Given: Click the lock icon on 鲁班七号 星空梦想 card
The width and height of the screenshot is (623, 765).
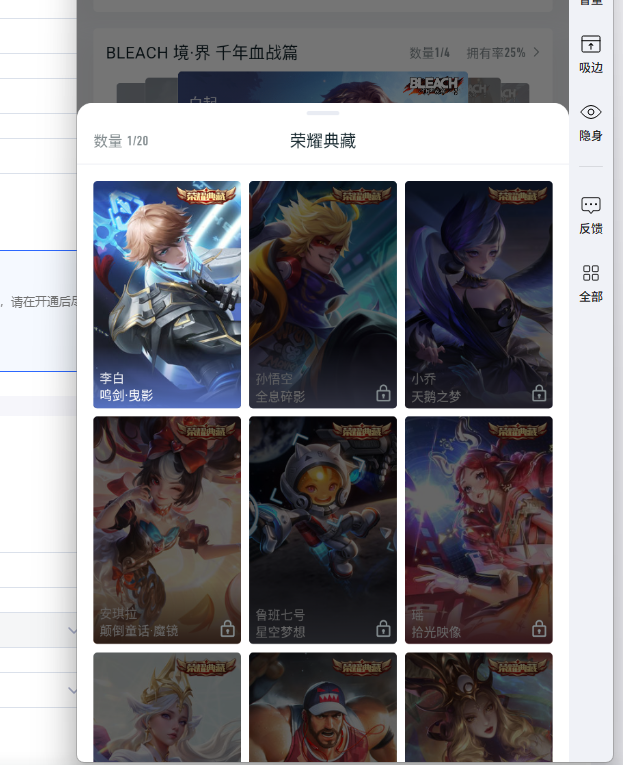Looking at the screenshot, I should pos(383,628).
